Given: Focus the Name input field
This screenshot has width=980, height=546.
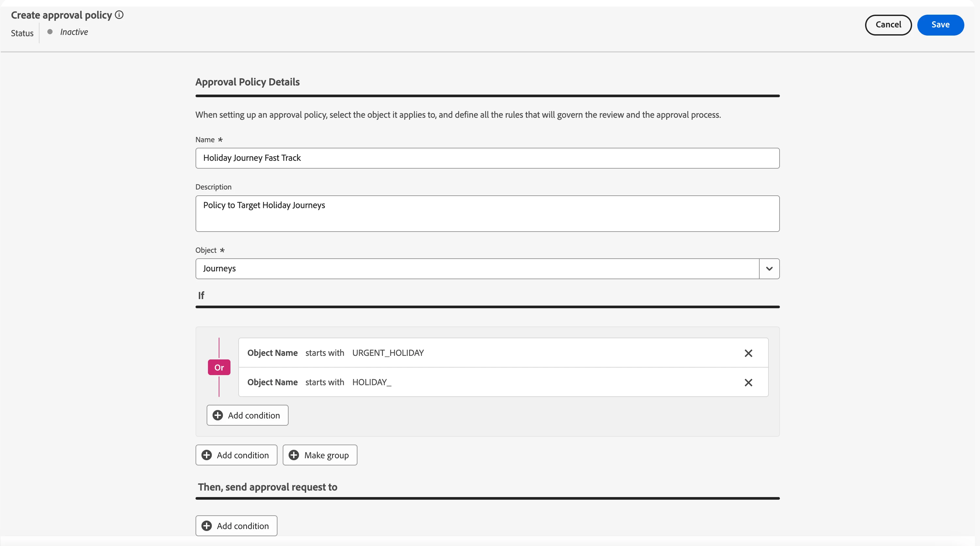Looking at the screenshot, I should pos(487,158).
